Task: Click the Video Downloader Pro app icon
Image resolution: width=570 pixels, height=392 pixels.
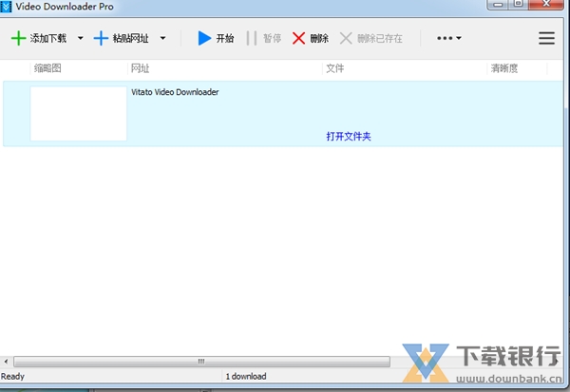Action: (x=6, y=7)
